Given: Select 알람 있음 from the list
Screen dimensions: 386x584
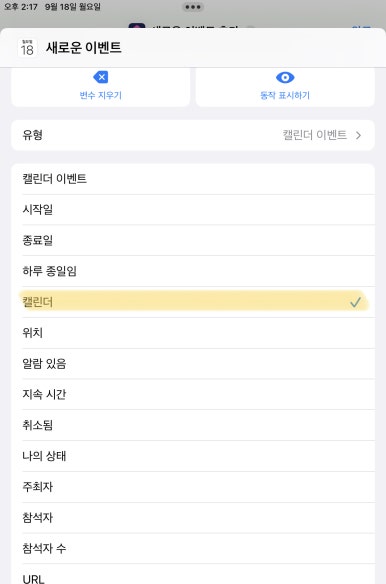Looking at the screenshot, I should (193, 364).
